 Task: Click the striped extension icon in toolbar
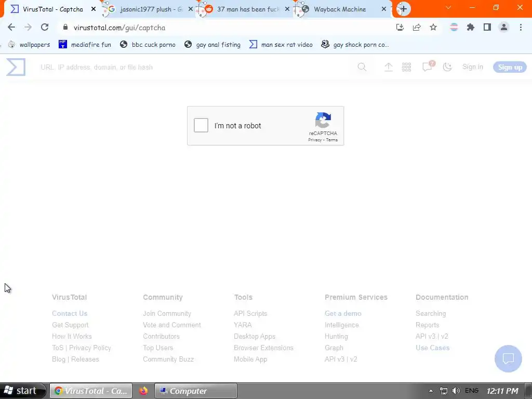point(454,28)
